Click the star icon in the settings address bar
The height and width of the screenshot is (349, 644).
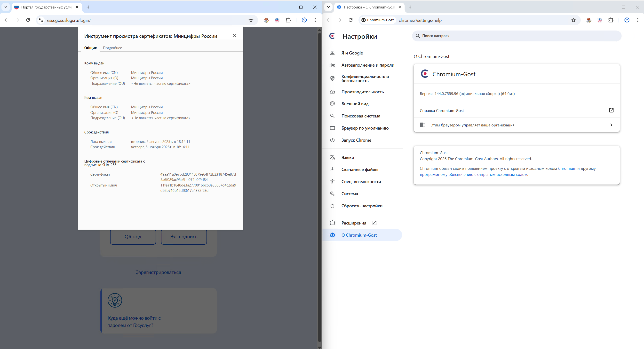tap(573, 20)
